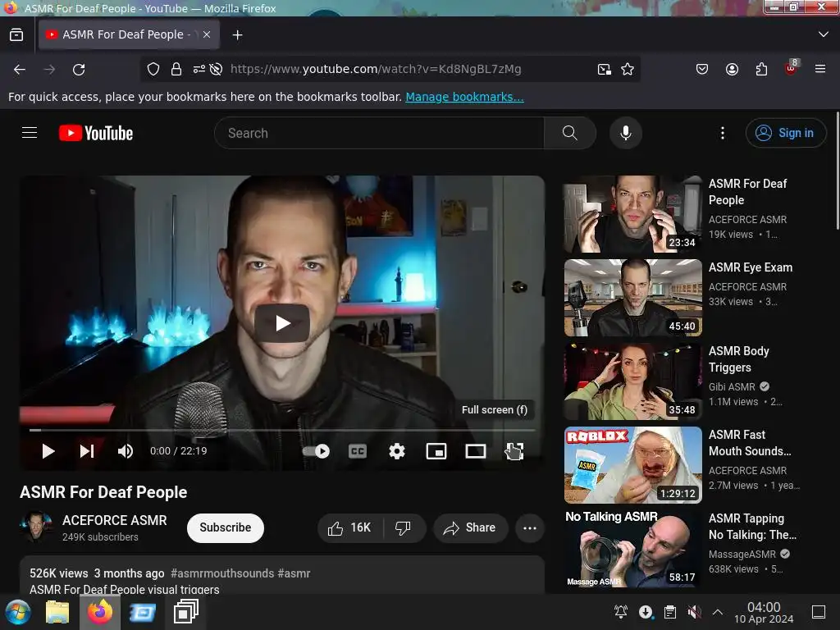Click the search magnifier button
Viewport: 840px width, 630px height.
[x=570, y=133]
